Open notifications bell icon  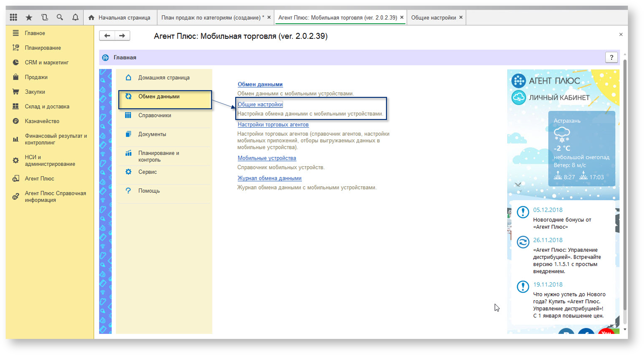(75, 17)
